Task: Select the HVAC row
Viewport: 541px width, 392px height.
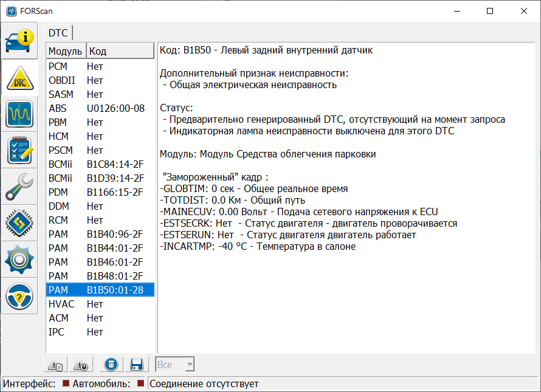Action: tap(100, 304)
